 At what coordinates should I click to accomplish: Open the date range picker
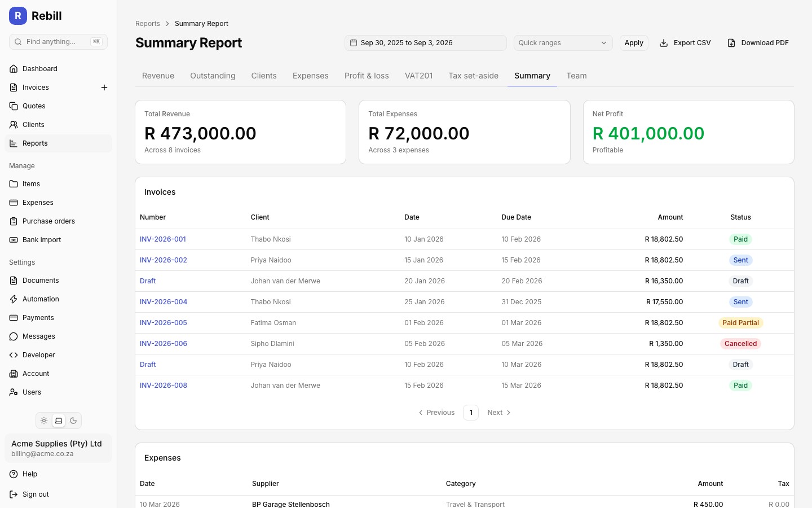click(x=426, y=43)
